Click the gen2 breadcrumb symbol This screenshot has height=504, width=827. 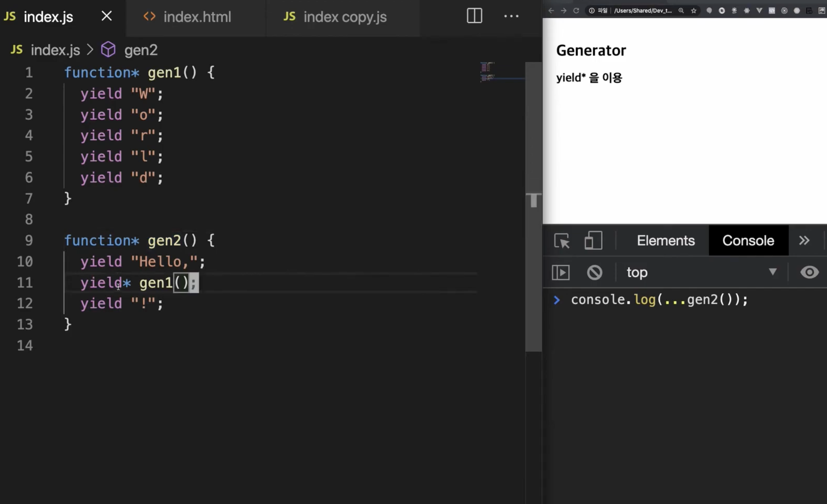coord(140,50)
